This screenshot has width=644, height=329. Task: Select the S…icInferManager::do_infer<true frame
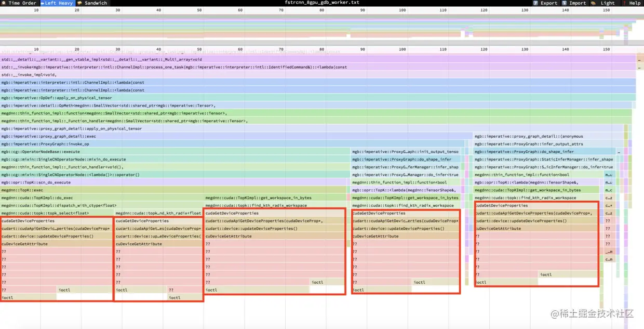(x=544, y=167)
